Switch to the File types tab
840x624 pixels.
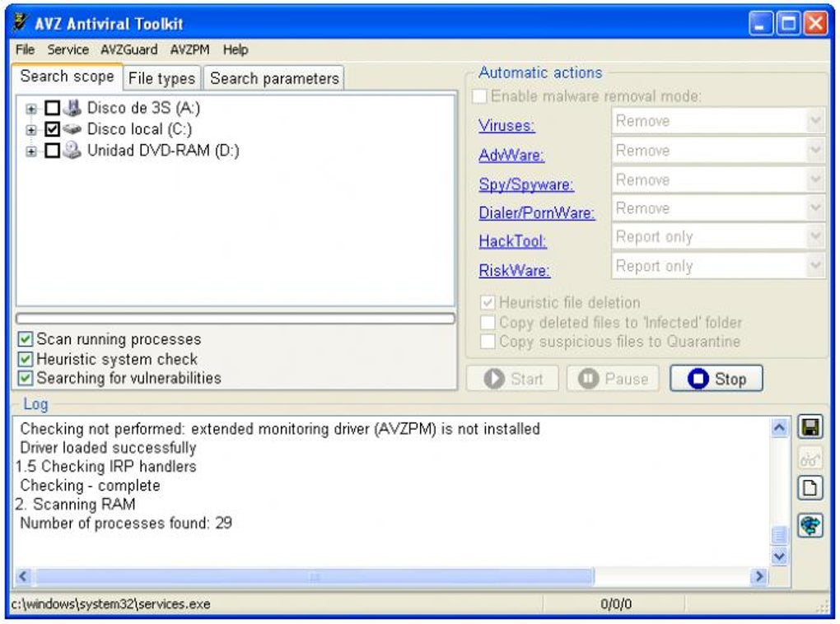click(x=161, y=78)
